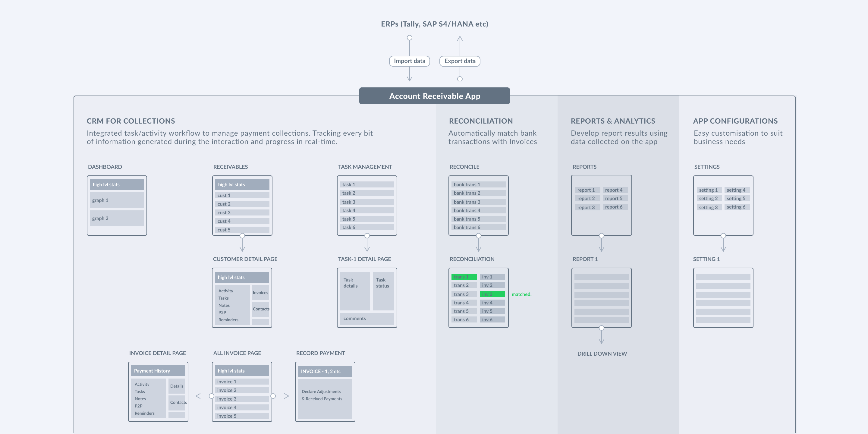
Task: Click INVOICE - 1, 2 etc header
Action: click(325, 371)
